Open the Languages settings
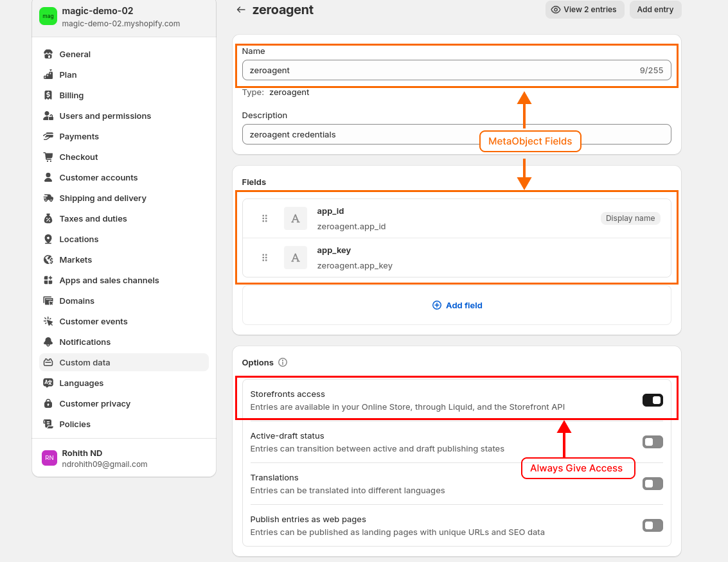The width and height of the screenshot is (728, 562). coord(124,383)
